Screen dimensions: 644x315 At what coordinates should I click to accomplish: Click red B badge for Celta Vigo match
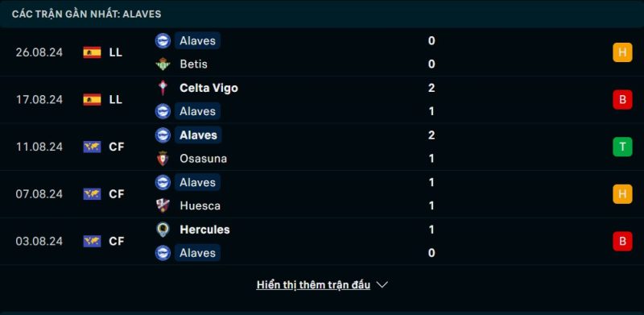(622, 100)
